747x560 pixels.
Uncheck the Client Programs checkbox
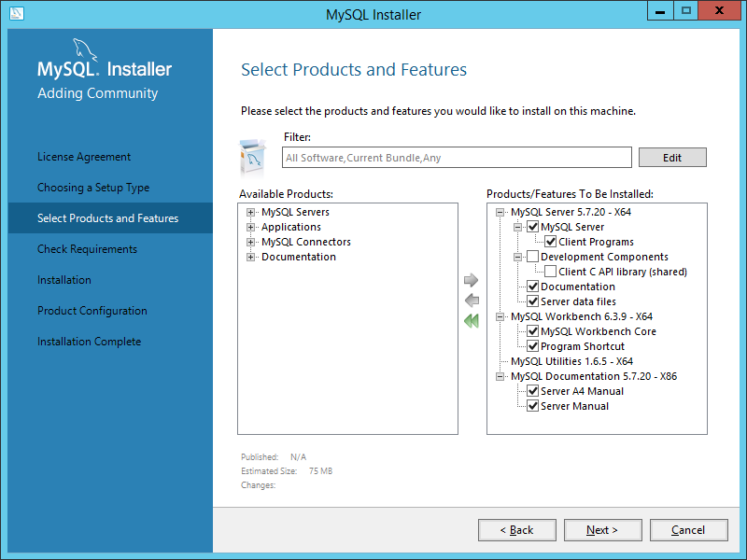(550, 242)
